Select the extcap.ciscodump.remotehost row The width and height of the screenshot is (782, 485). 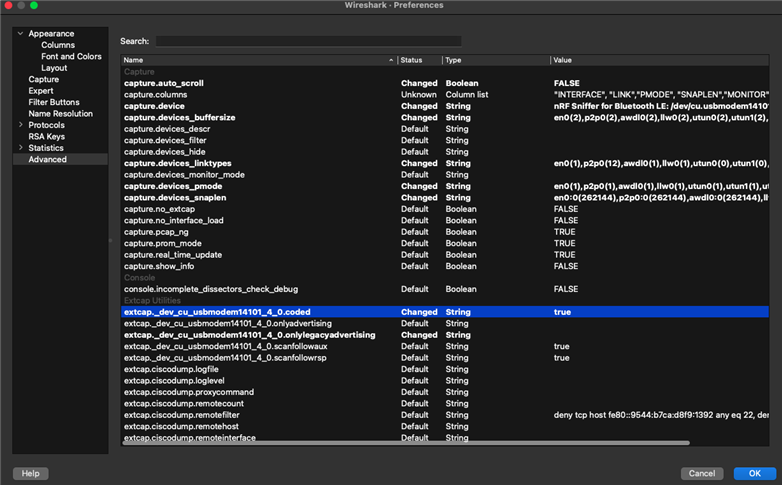pos(445,427)
